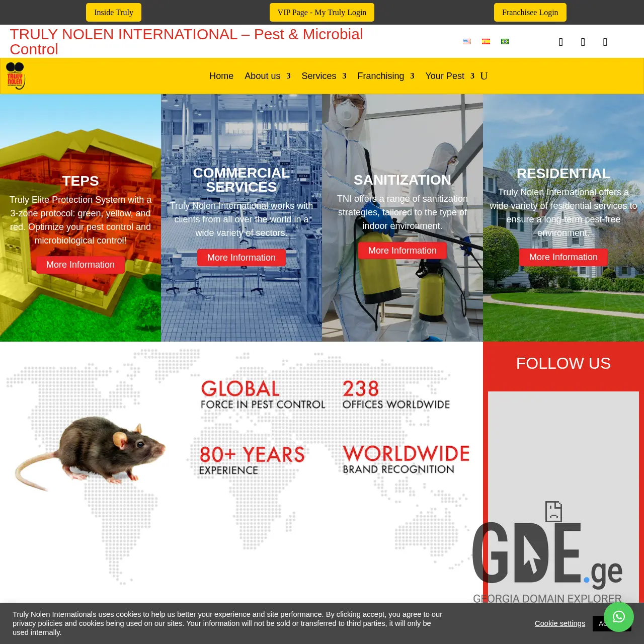The width and height of the screenshot is (644, 644).
Task: Go to the Home menu item
Action: click(x=221, y=76)
